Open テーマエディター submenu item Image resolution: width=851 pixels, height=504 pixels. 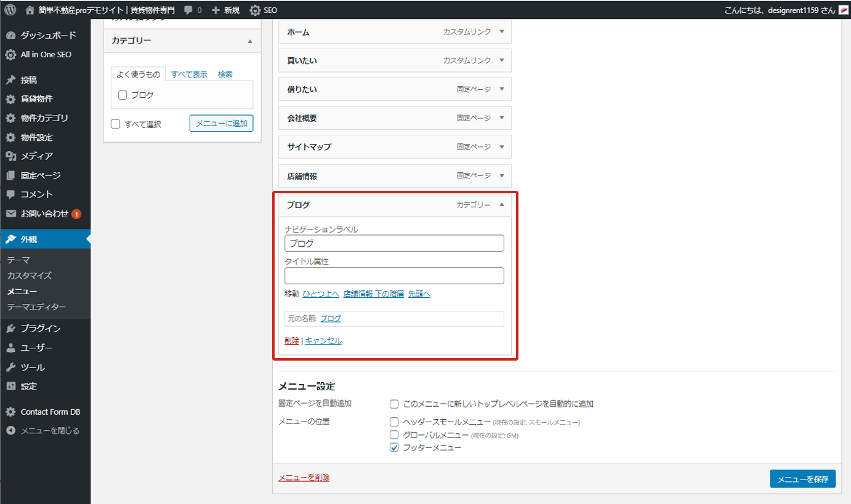pyautogui.click(x=36, y=307)
